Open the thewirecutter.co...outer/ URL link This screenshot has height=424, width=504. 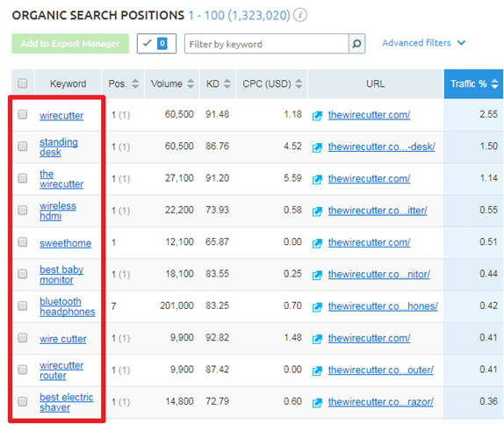[380, 370]
